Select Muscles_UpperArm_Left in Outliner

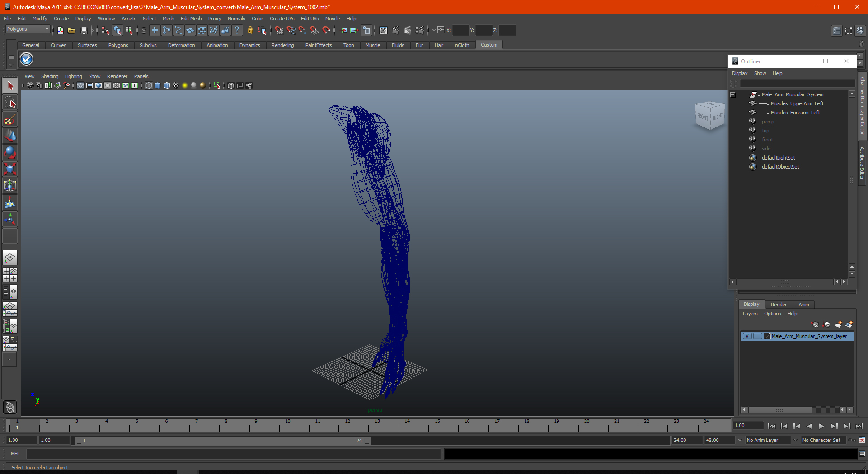[797, 103]
